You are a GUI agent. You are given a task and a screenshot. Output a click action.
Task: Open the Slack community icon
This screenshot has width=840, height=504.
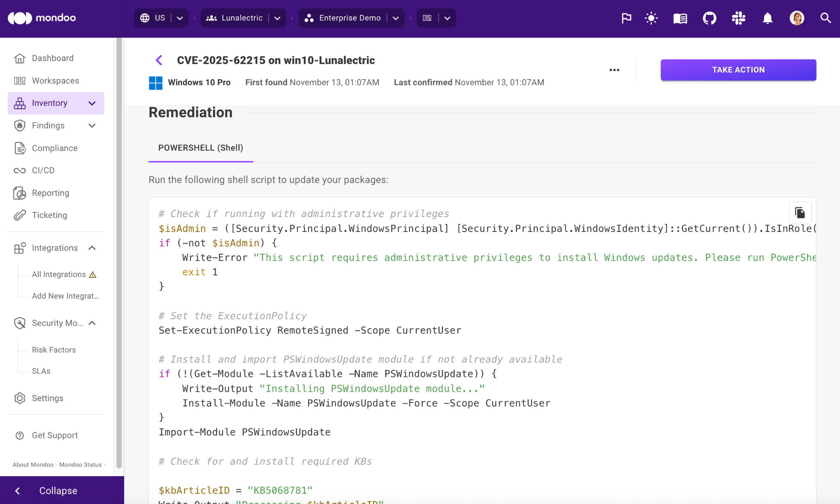tap(738, 18)
